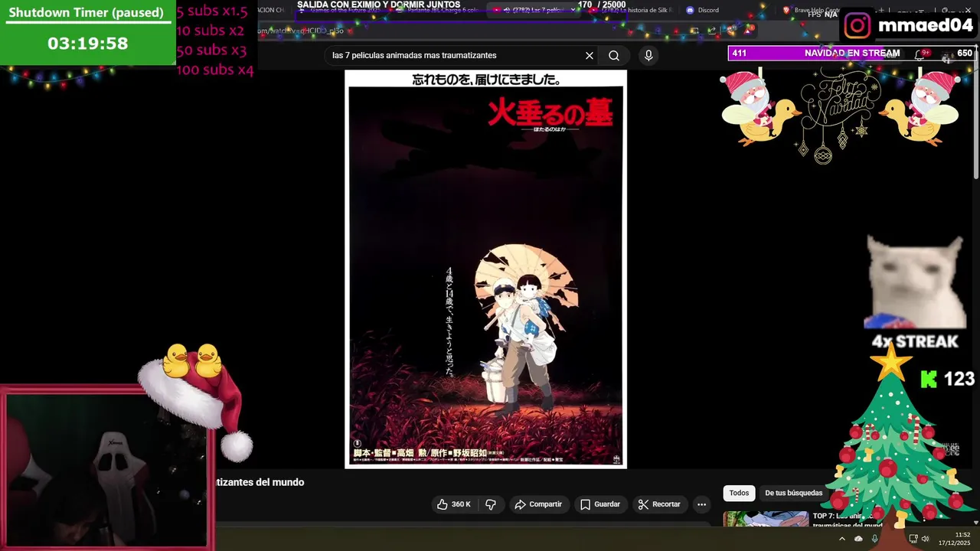The width and height of the screenshot is (980, 551).
Task: Open the network tray icon
Action: 913,539
